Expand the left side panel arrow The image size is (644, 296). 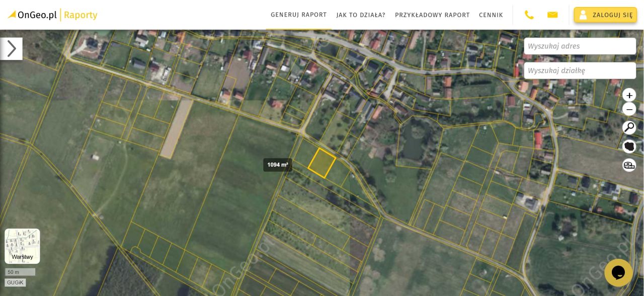(x=11, y=49)
